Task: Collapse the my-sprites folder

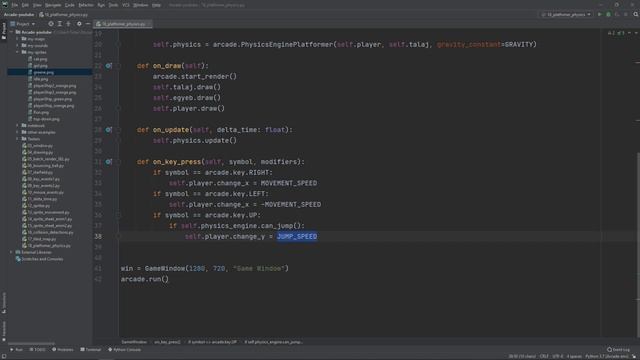Action: 18,52
